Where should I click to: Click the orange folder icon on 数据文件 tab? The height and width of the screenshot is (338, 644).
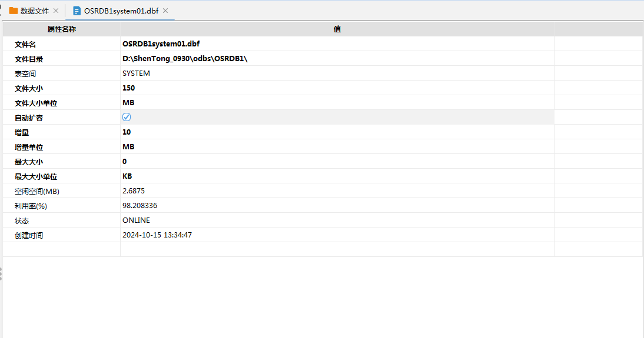pos(14,11)
